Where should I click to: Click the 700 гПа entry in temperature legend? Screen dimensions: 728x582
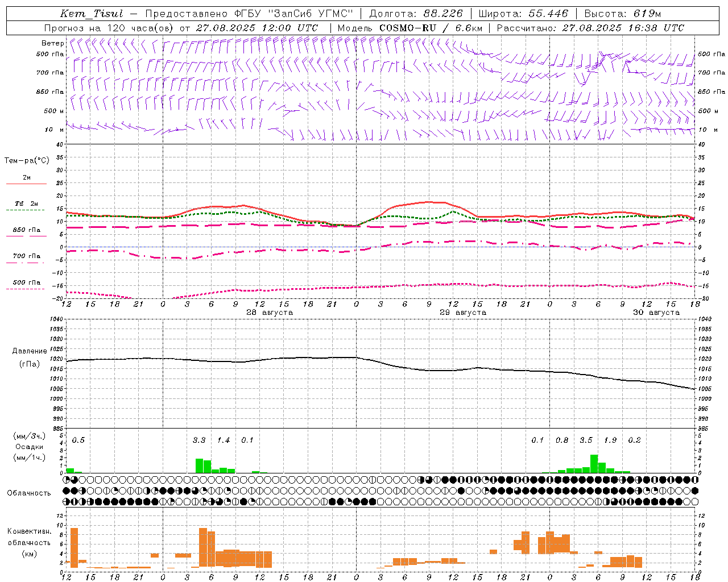tap(27, 256)
